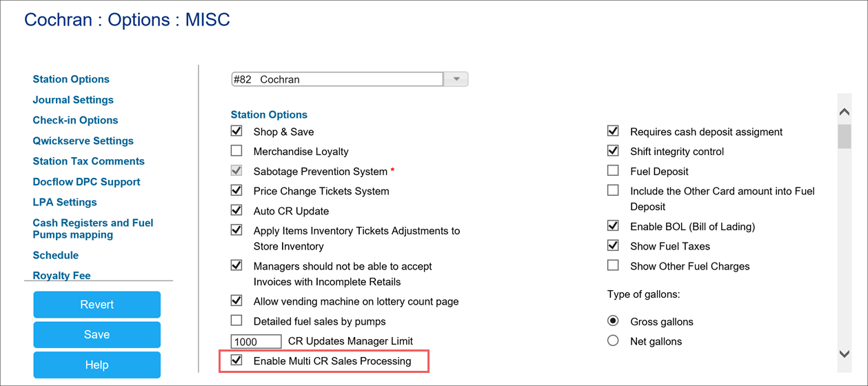Open Journal Settings in the sidebar
This screenshot has height=386, width=868.
point(73,100)
